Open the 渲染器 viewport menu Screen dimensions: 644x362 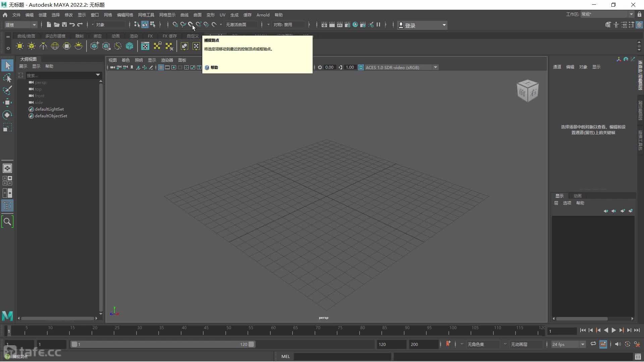click(x=167, y=60)
